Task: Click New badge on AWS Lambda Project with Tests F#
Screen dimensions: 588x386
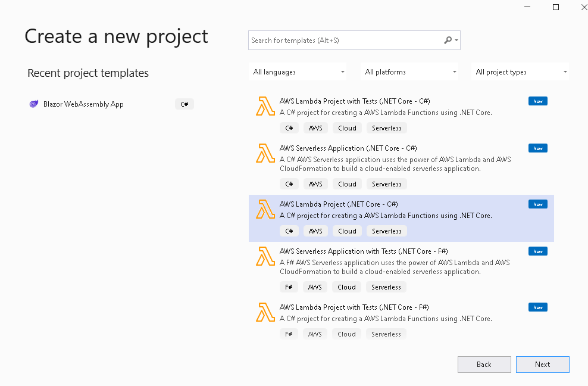Action: tap(538, 307)
